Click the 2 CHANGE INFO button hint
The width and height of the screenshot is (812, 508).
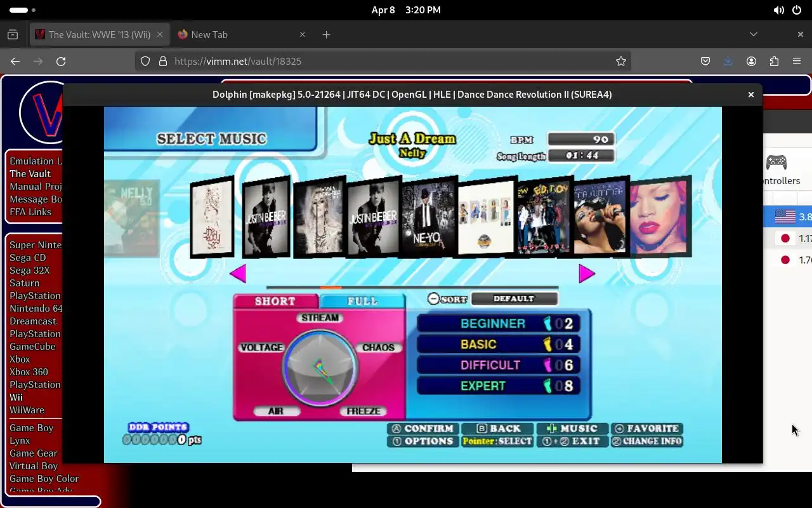click(647, 441)
